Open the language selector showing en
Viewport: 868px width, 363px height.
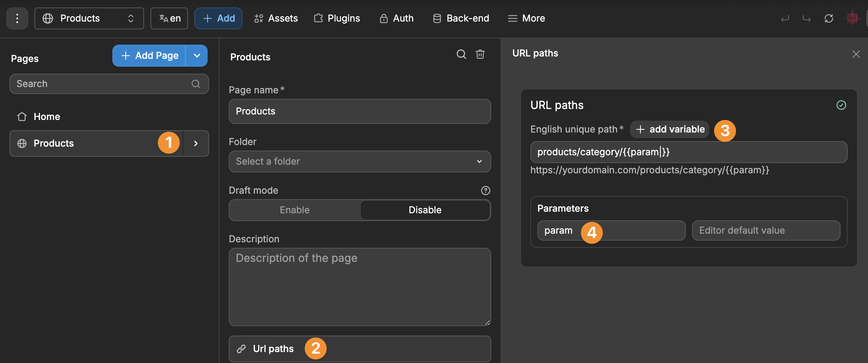pos(169,18)
